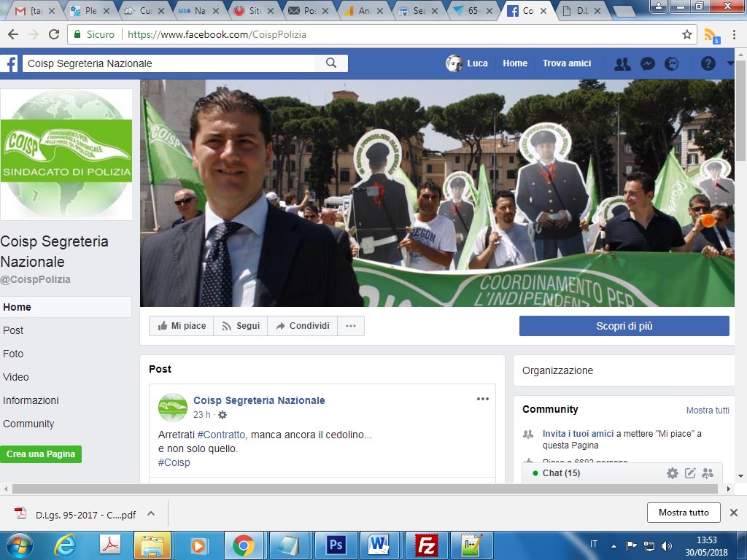Open the chat settings gear icon
The image size is (747, 560).
[x=672, y=472]
